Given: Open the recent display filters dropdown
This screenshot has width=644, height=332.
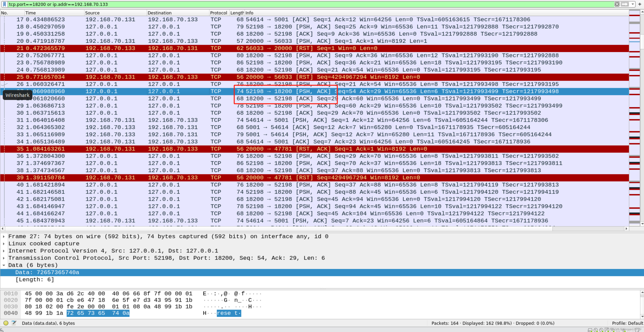Looking at the screenshot, I should 632,4.
